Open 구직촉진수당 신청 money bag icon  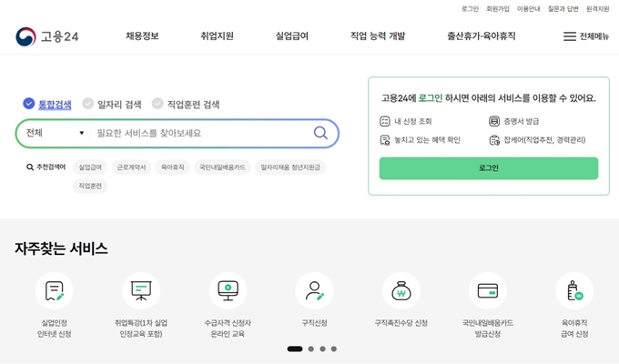pyautogui.click(x=401, y=291)
